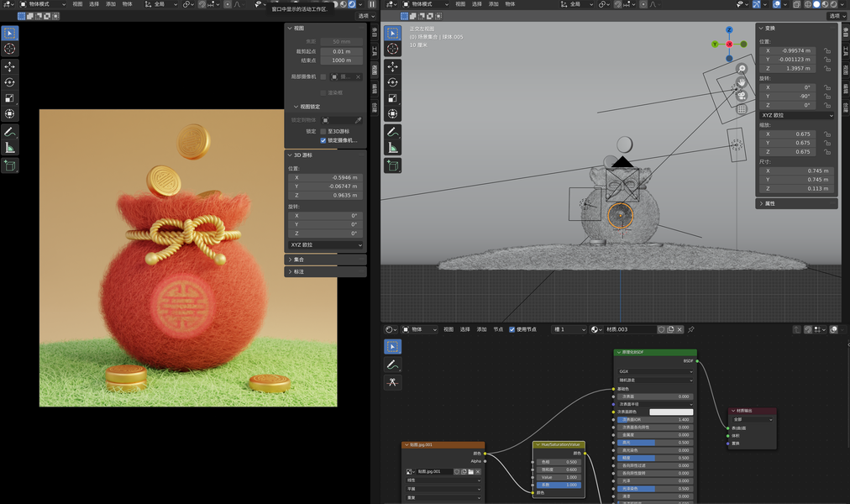Image resolution: width=850 pixels, height=504 pixels.
Task: Toggle the 锁定摄像机 checkbox
Action: pyautogui.click(x=323, y=140)
